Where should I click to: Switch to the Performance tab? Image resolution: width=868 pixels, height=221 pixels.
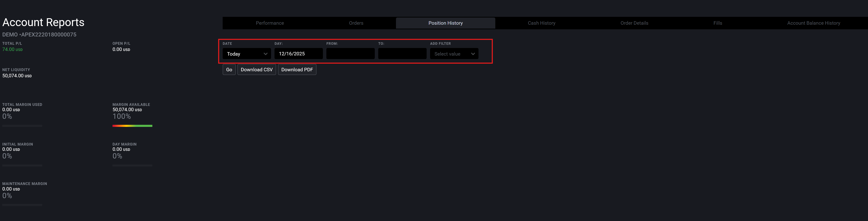[x=270, y=23]
